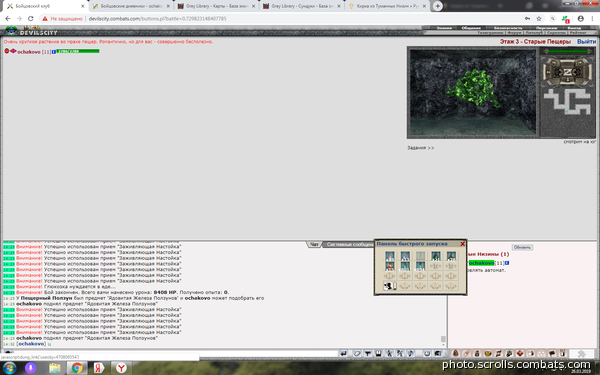Select the Чат tab
This screenshot has height=375, width=600.
314,245
